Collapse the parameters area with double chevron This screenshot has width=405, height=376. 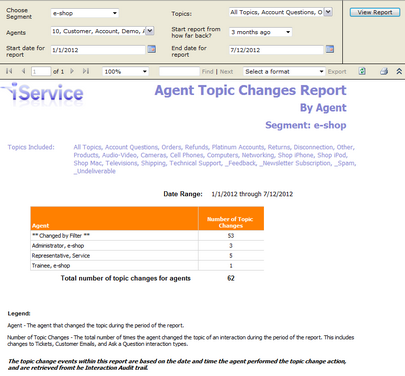pyautogui.click(x=399, y=71)
